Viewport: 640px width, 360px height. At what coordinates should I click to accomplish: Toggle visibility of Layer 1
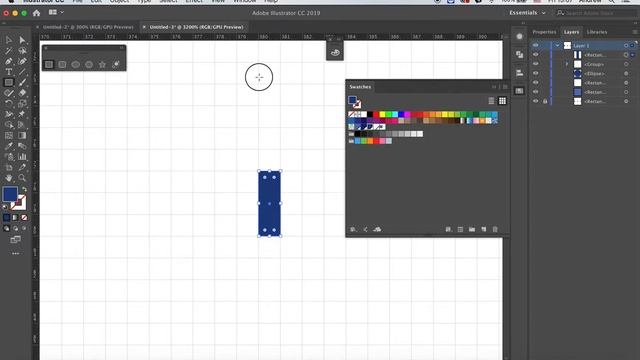(x=536, y=45)
